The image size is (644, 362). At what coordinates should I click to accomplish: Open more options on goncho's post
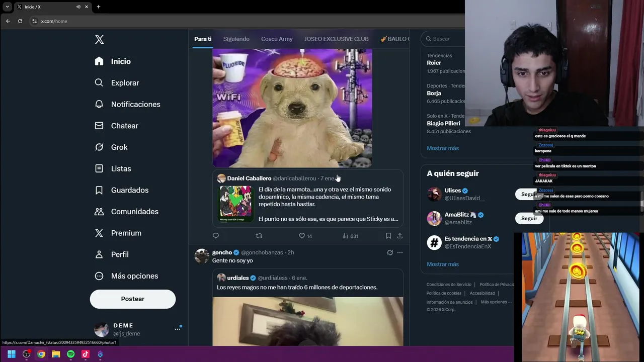click(x=400, y=252)
